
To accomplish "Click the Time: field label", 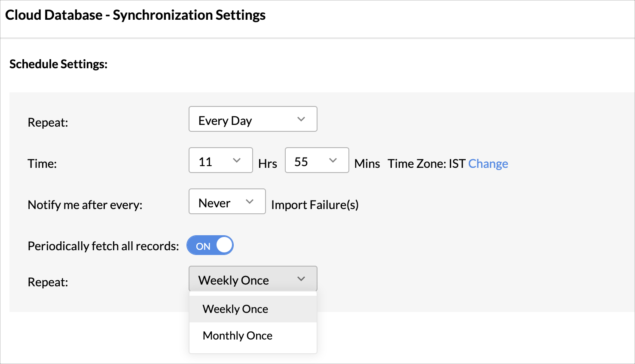I will (42, 164).
